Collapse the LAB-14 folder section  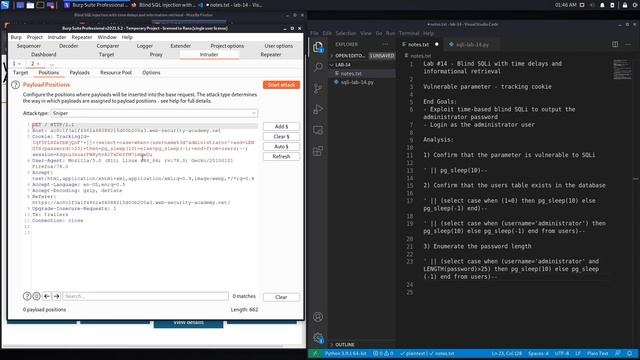[362, 64]
